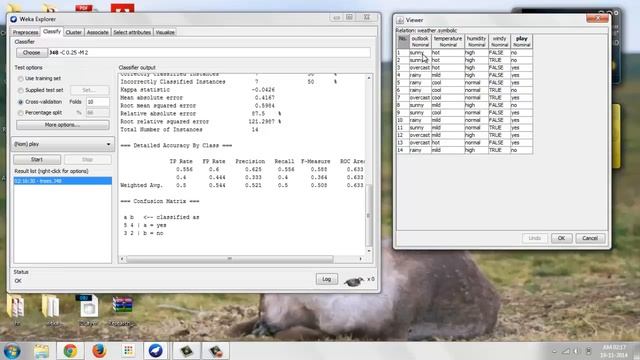Click the Stop button

coord(88,160)
